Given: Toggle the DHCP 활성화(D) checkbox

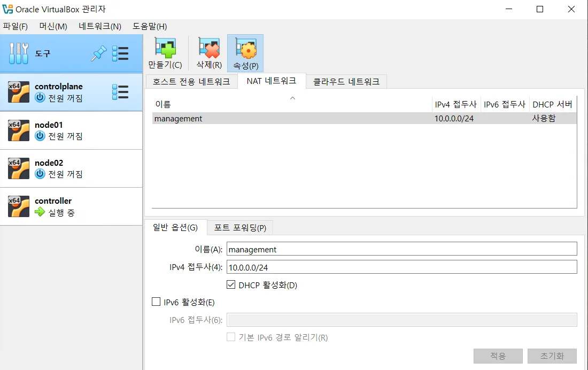Looking at the screenshot, I should [231, 285].
